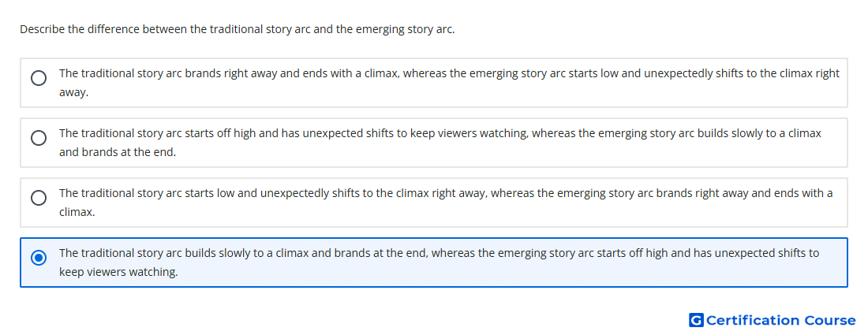Click the trailing word 'climax.' in third answer
This screenshot has width=868, height=335.
tap(77, 212)
